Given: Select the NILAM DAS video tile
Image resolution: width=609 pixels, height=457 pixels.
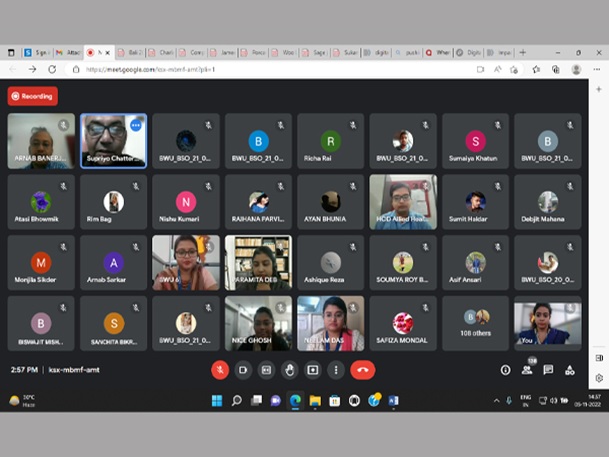Looking at the screenshot, I should [x=330, y=323].
